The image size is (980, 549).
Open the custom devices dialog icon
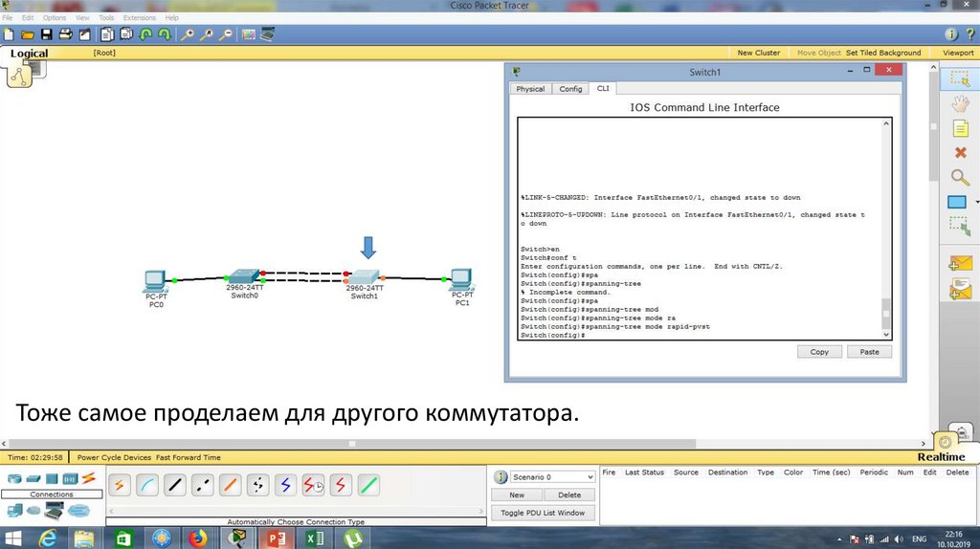pyautogui.click(x=268, y=35)
